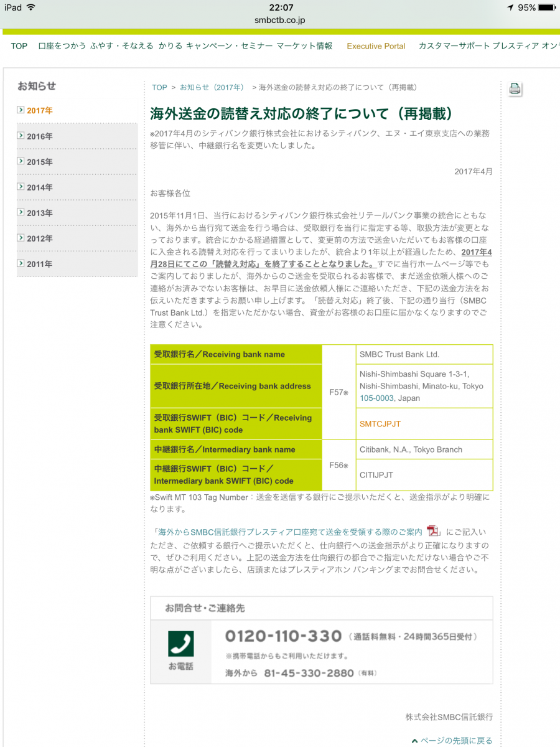Open the キャンペーン・セミナー menu
The width and height of the screenshot is (560, 747).
pos(229,46)
